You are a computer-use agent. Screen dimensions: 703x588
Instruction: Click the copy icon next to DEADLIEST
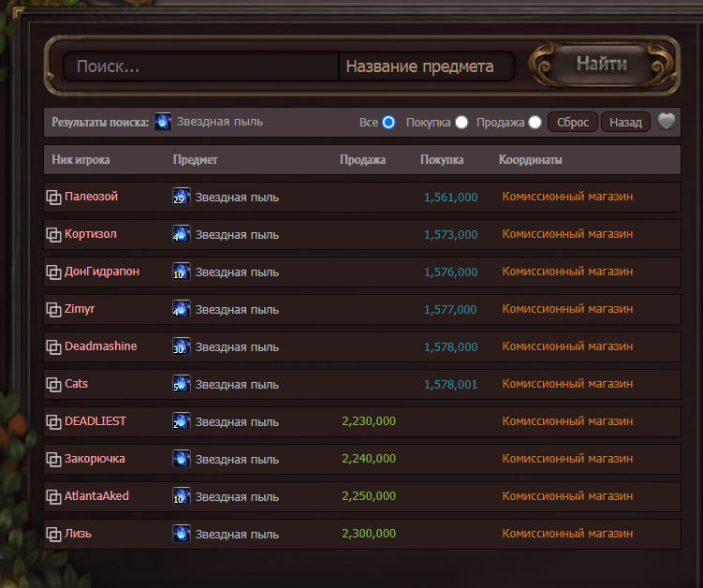pyautogui.click(x=53, y=421)
